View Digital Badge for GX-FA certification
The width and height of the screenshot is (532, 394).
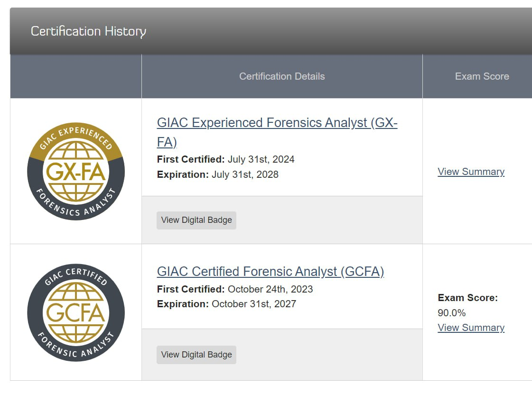[196, 220]
